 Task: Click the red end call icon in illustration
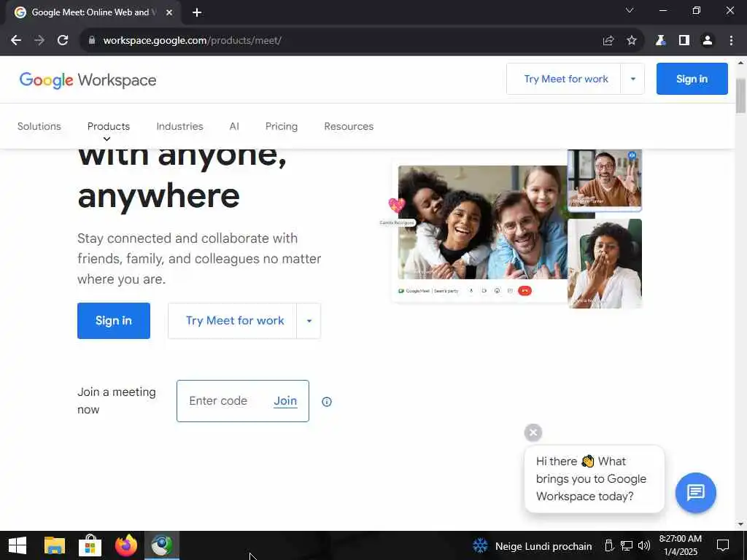pos(525,290)
